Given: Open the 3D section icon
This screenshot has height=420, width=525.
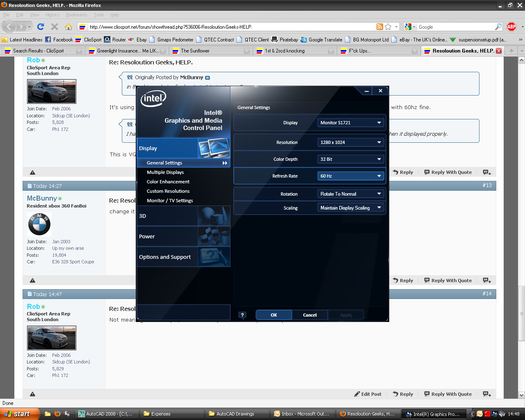Looking at the screenshot, I should 214,216.
